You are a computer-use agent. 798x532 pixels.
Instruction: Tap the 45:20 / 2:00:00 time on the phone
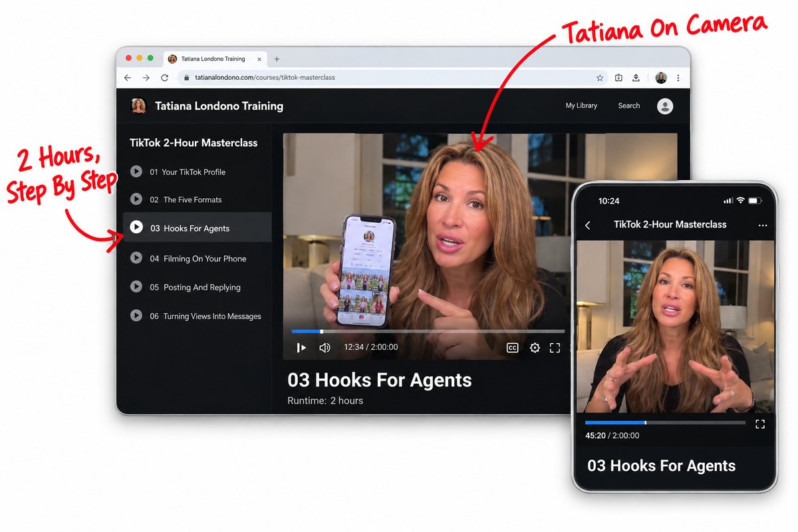click(x=612, y=436)
